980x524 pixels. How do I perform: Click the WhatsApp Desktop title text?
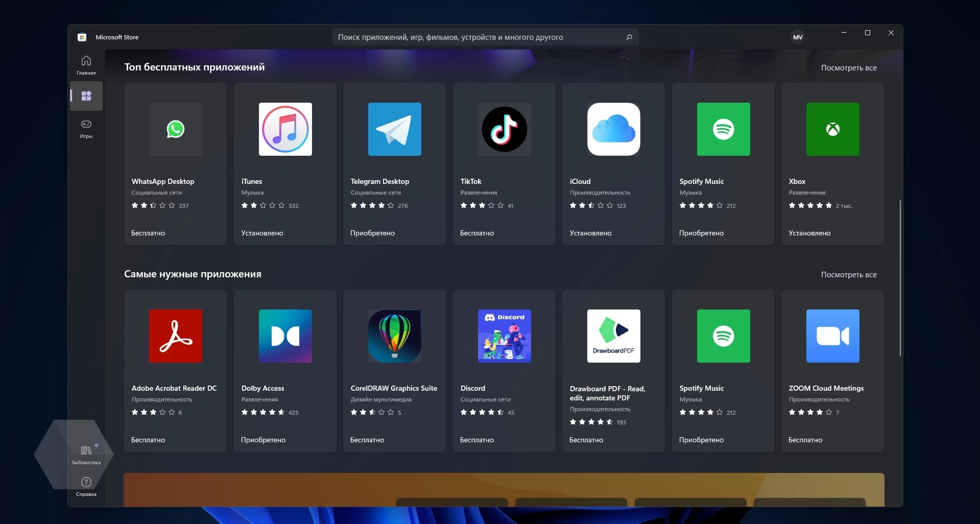click(163, 181)
